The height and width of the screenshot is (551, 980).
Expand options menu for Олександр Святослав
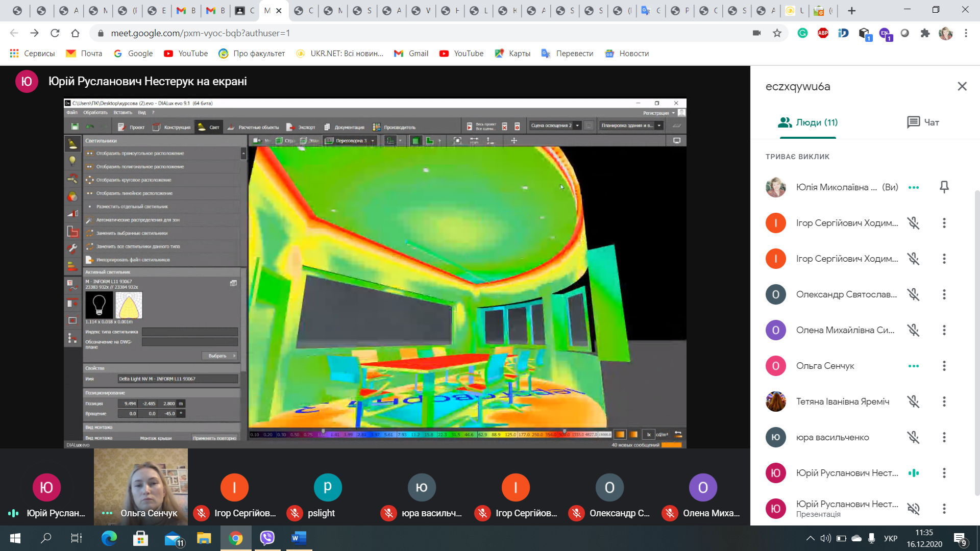pyautogui.click(x=944, y=294)
